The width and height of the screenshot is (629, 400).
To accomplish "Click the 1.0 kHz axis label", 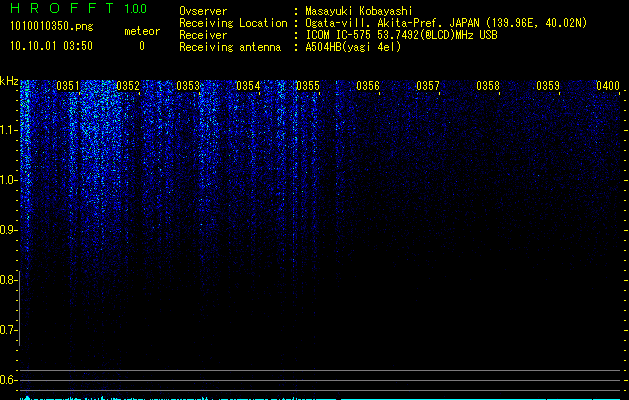I will point(7,180).
